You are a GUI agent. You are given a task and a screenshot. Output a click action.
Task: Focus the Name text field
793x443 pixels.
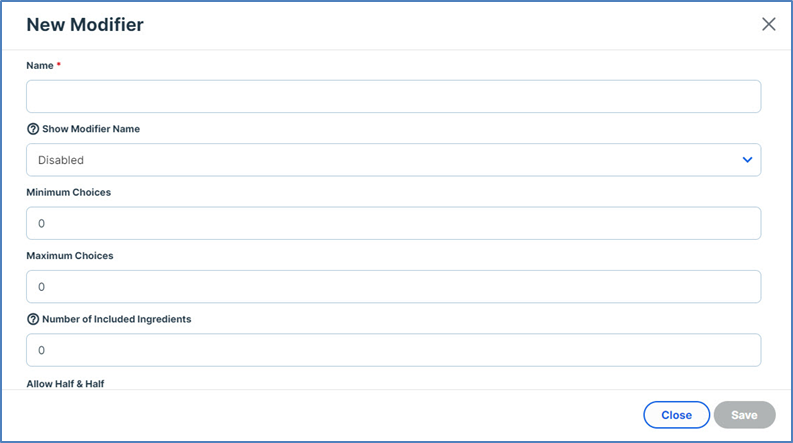[393, 96]
